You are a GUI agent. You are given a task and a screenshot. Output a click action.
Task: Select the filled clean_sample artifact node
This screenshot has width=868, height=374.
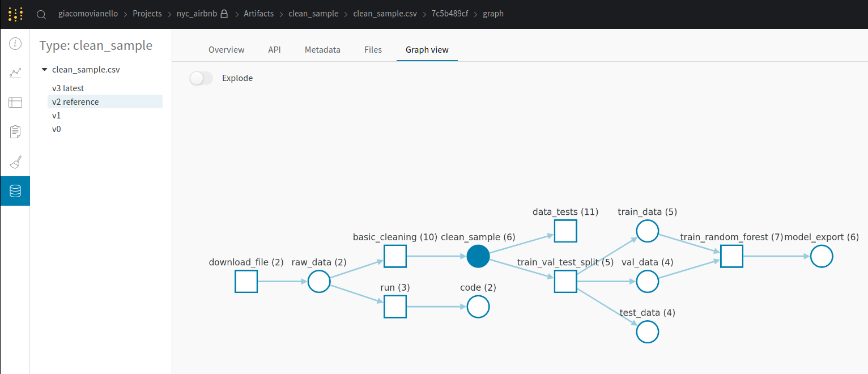pyautogui.click(x=478, y=256)
